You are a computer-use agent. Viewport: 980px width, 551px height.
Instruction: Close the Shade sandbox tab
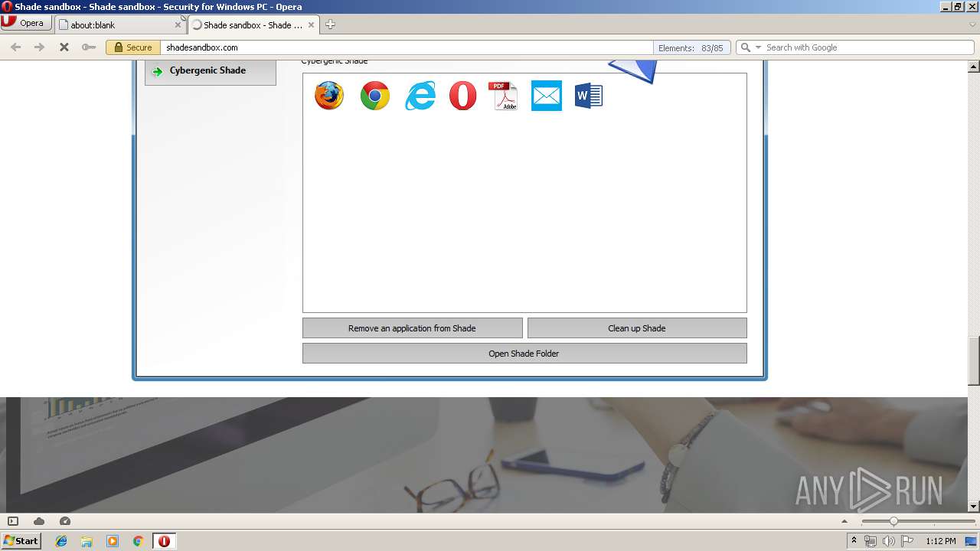point(312,24)
